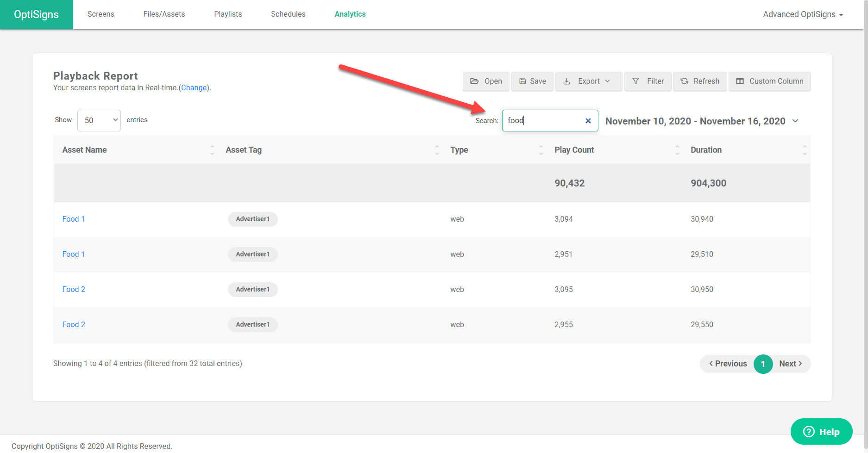Viewport: 868px width, 453px height.
Task: Sort by Type column
Action: pos(494,150)
